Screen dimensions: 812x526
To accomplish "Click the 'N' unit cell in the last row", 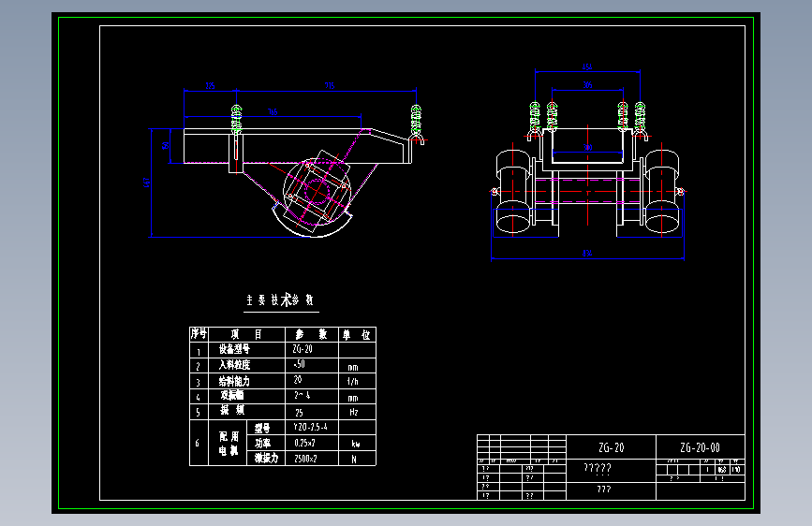I will (354, 460).
